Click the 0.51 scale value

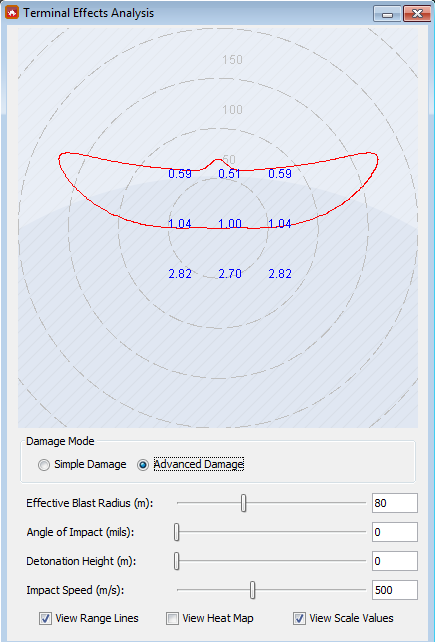(x=229, y=174)
